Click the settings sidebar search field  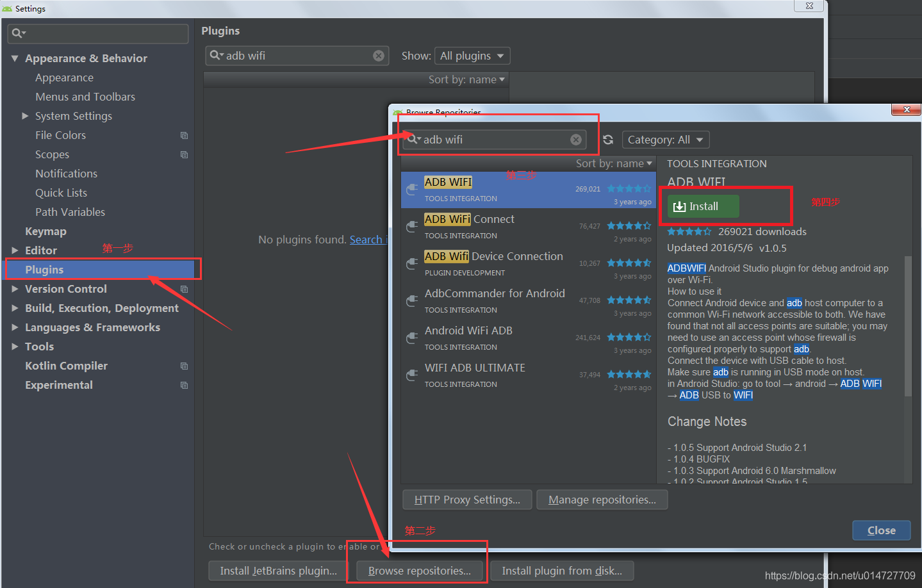pos(98,33)
